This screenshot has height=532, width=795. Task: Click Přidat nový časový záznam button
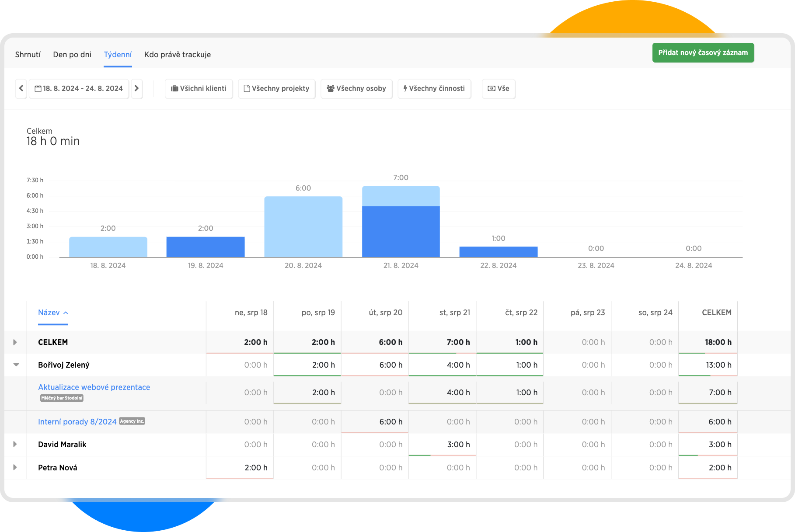703,52
